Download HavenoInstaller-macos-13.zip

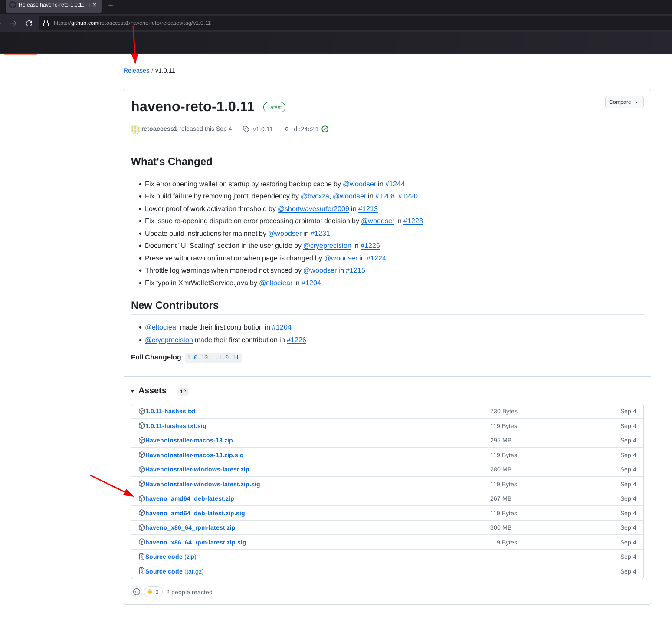(189, 440)
